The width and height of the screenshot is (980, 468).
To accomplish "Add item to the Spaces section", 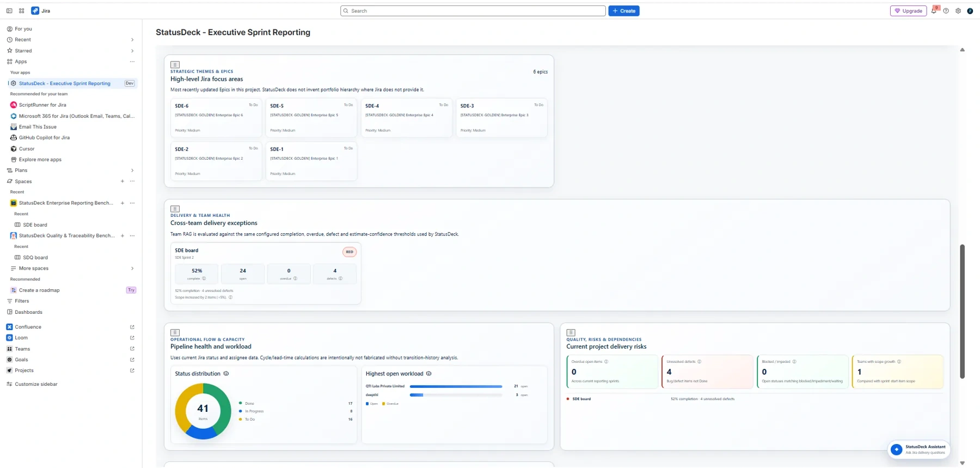I will (122, 181).
